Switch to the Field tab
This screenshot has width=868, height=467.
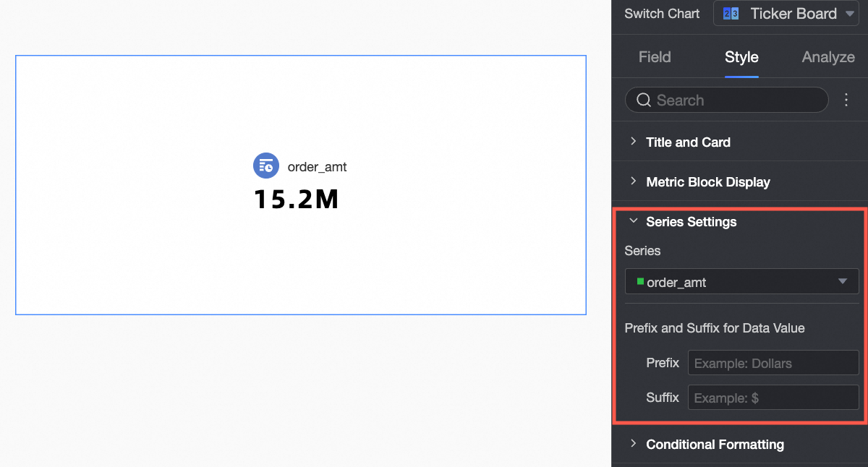tap(655, 57)
